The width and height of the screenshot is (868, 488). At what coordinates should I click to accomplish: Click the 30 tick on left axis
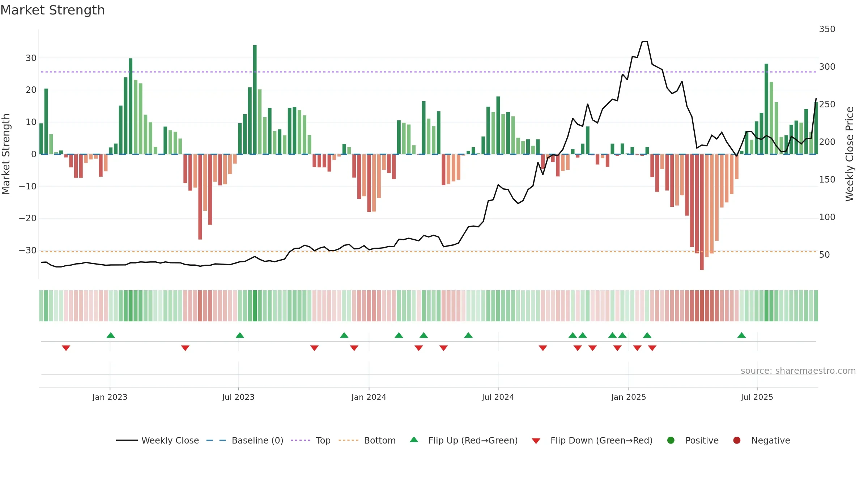click(31, 58)
